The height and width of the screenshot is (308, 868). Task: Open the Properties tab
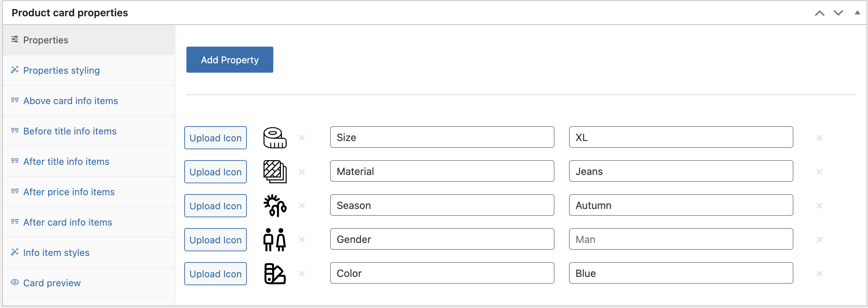click(89, 40)
